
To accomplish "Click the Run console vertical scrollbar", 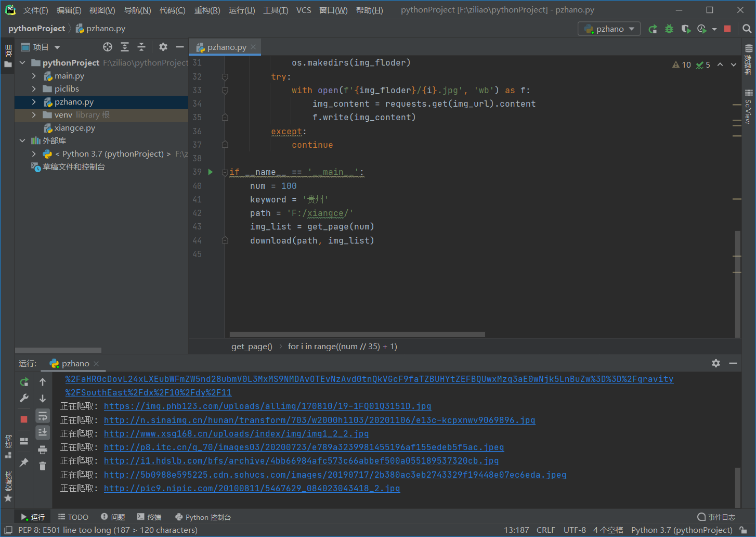I will [737, 487].
